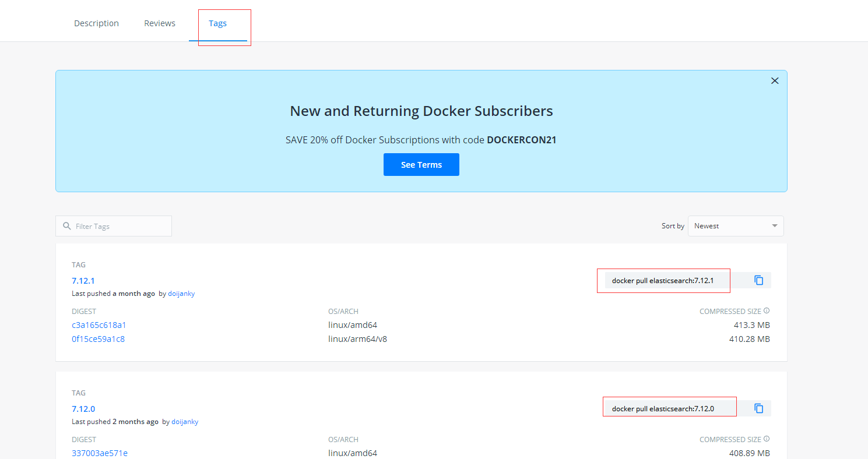Open digest 337003ae571e
868x459 pixels.
pos(100,453)
